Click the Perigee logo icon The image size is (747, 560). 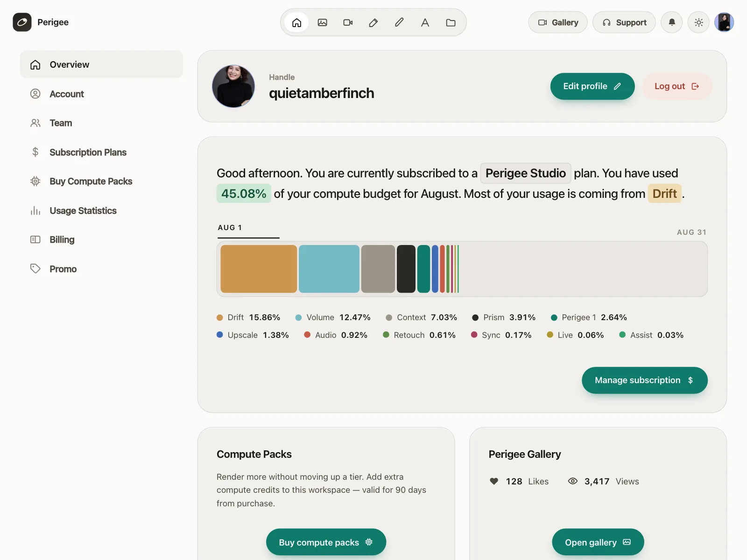coord(22,22)
